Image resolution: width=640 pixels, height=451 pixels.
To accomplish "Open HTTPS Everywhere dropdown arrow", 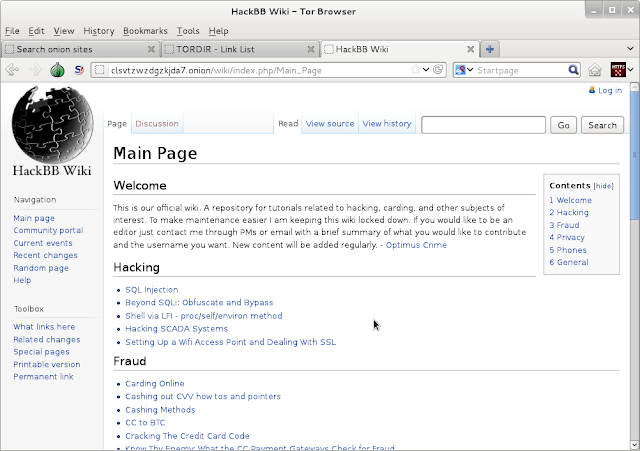I will [x=631, y=70].
